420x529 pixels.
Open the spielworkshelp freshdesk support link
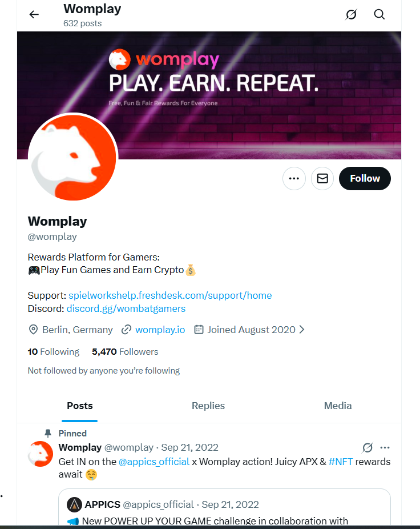(170, 295)
